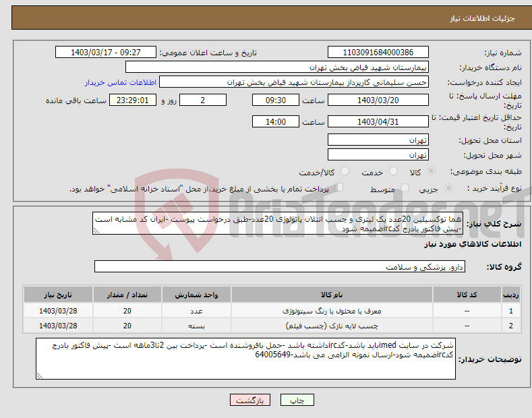Viewport: 532px width, 418px height.
Task: Click the توضیحات خریدار notes textarea
Action: (x=245, y=359)
